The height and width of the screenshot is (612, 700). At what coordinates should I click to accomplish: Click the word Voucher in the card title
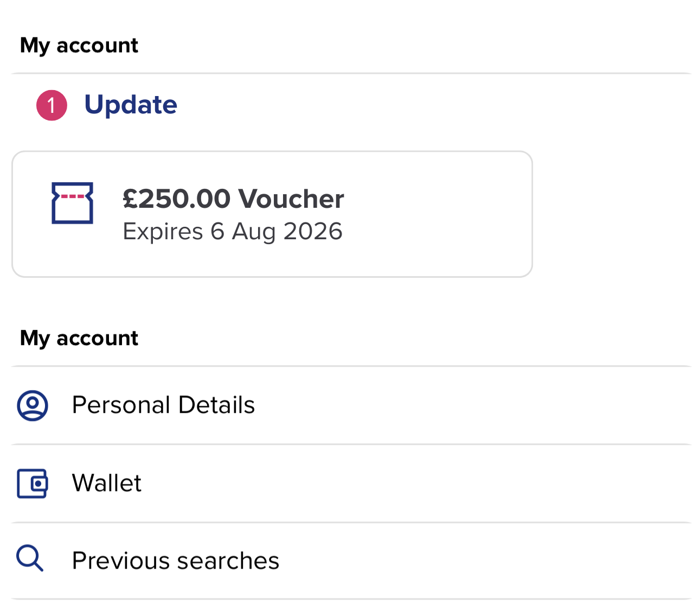tap(291, 199)
